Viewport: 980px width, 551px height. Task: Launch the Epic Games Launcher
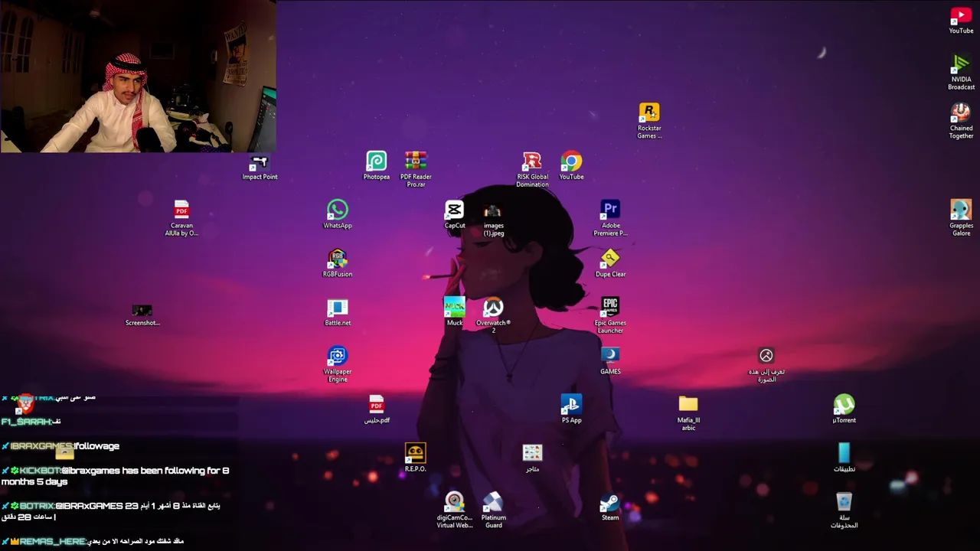[x=610, y=315]
